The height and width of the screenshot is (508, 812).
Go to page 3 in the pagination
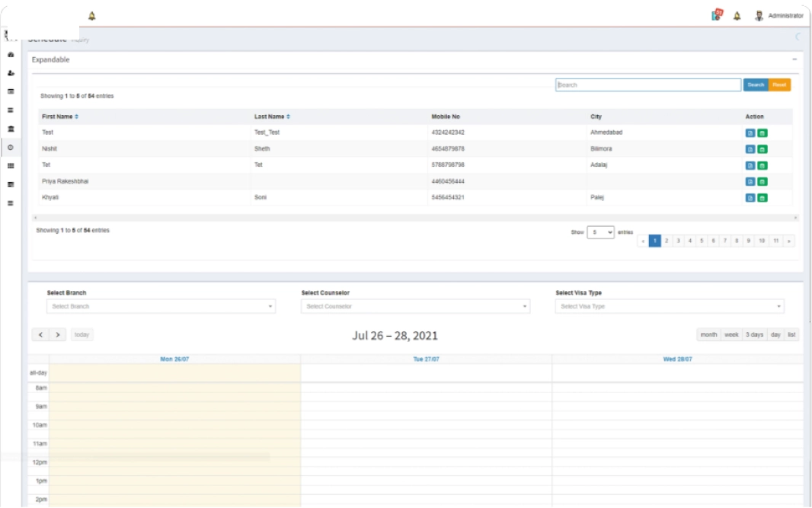(x=678, y=241)
